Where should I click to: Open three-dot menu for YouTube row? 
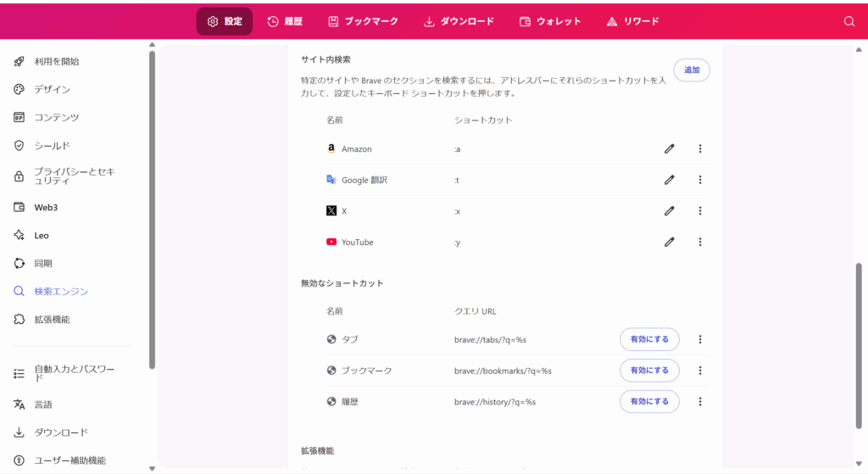pyautogui.click(x=699, y=242)
